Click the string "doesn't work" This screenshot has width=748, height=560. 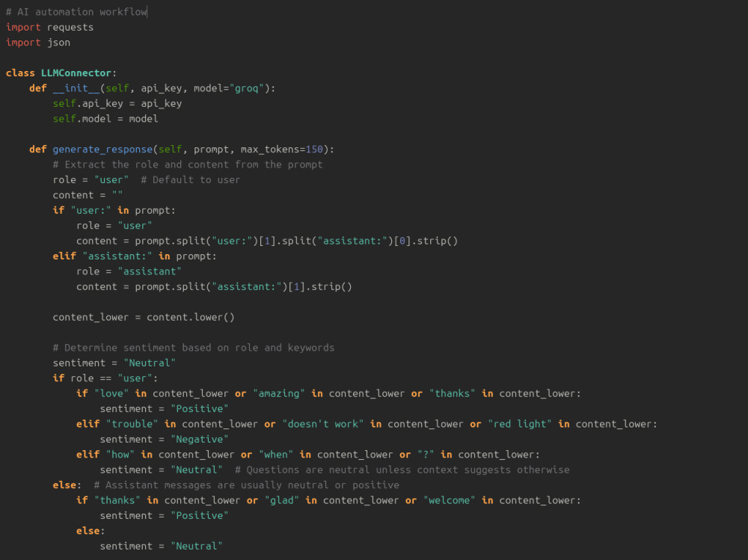323,424
